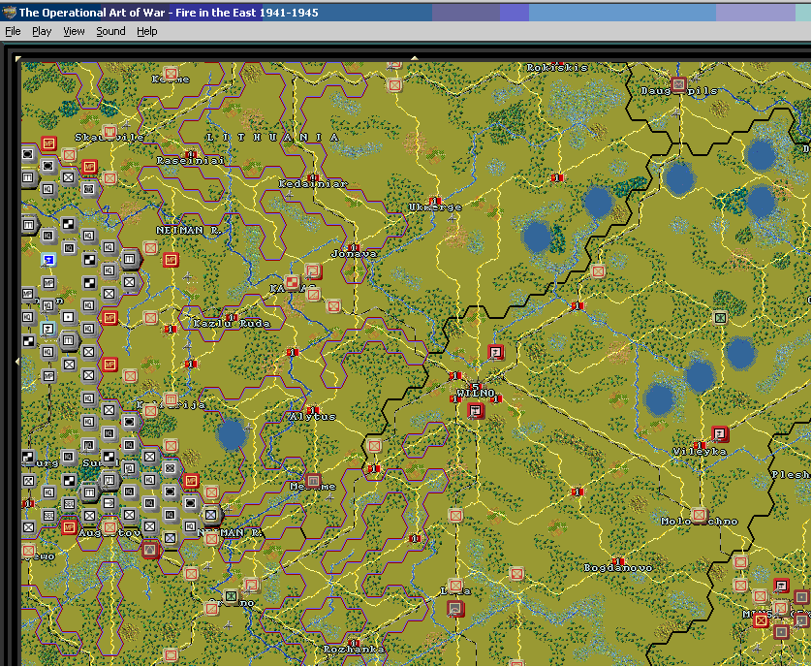Select the tan infantry counter on Kelme
The image size is (812, 667).
(171, 73)
